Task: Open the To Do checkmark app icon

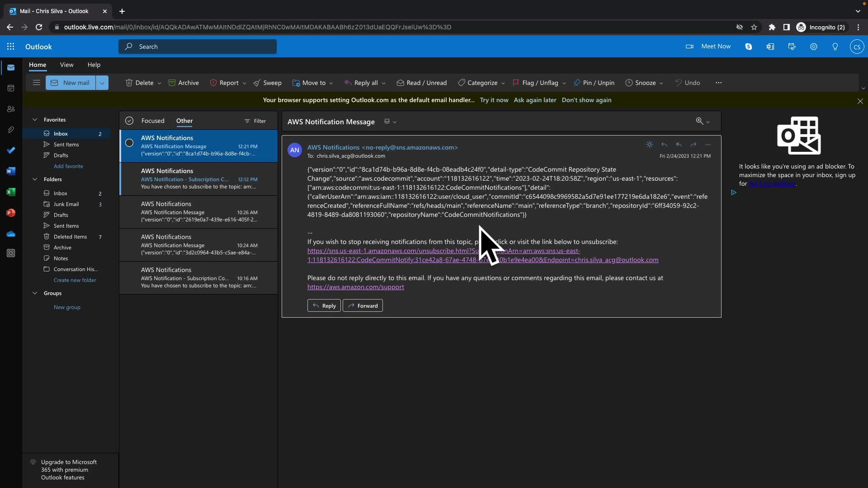Action: point(11,150)
